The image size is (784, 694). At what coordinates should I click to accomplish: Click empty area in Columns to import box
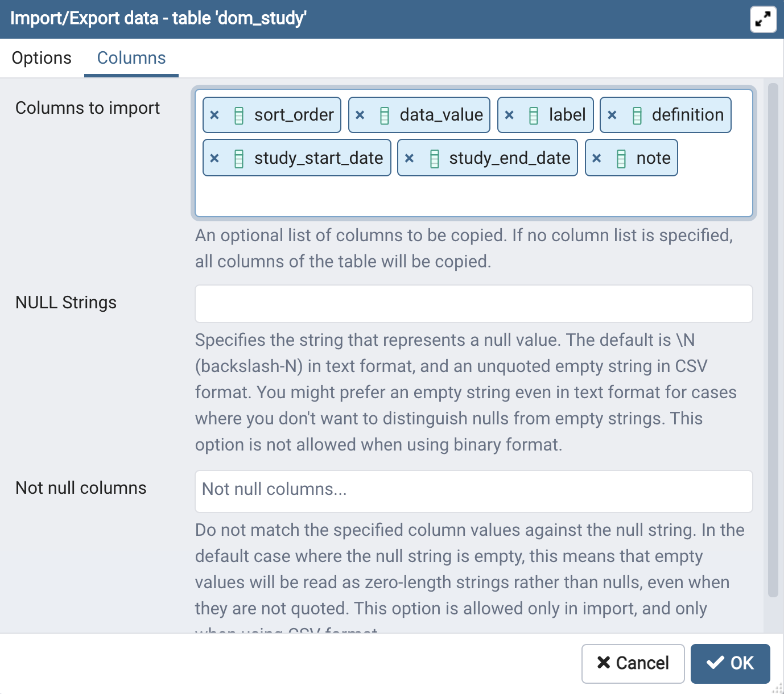(x=473, y=197)
